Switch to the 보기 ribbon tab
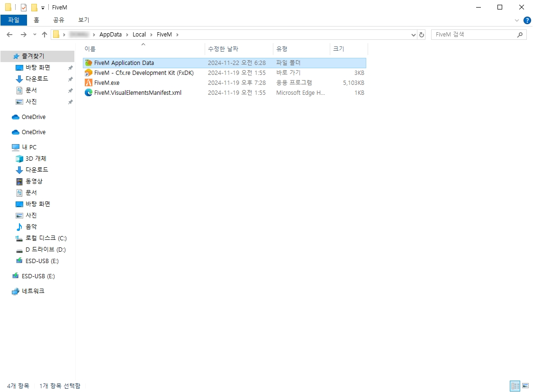This screenshot has width=533, height=392. [83, 20]
